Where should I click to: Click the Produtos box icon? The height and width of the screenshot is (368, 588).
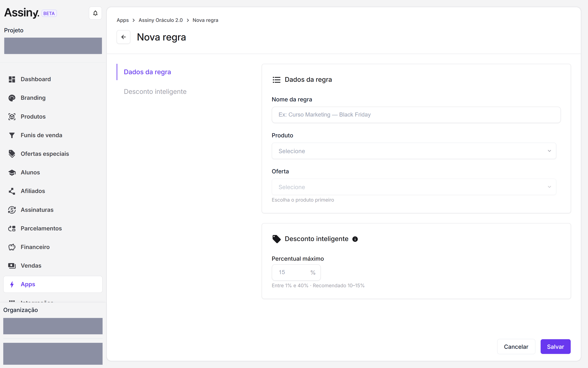(12, 117)
